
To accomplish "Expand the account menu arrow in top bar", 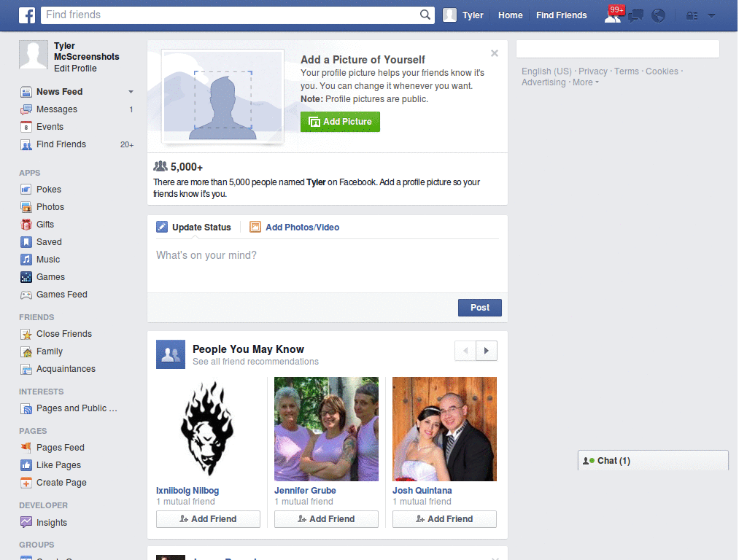I will [x=712, y=16].
